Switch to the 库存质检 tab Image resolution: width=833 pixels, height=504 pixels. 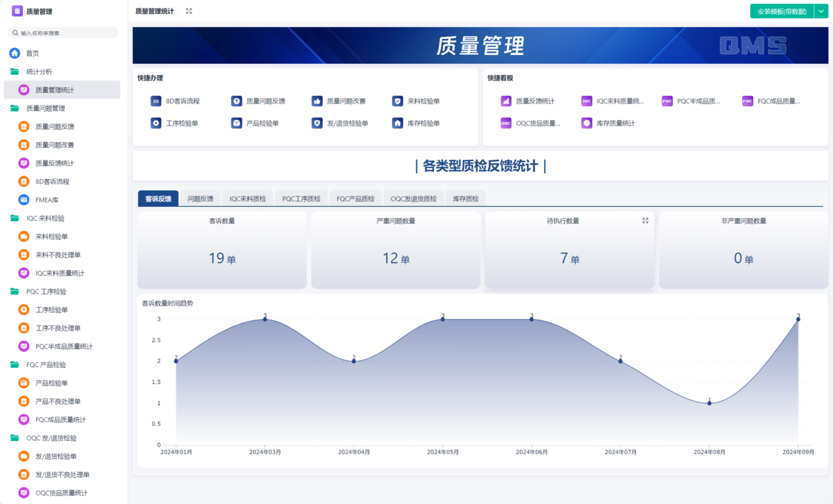pyautogui.click(x=467, y=198)
